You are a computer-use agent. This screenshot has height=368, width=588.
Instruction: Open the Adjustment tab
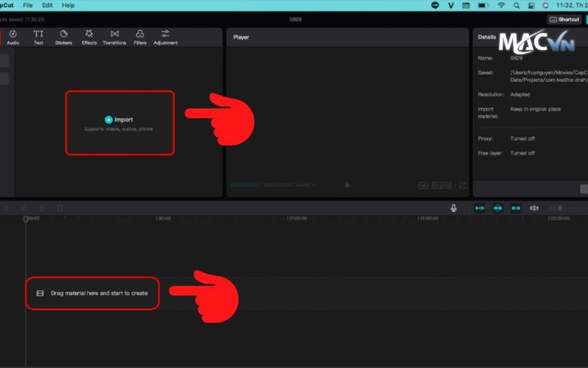point(165,38)
